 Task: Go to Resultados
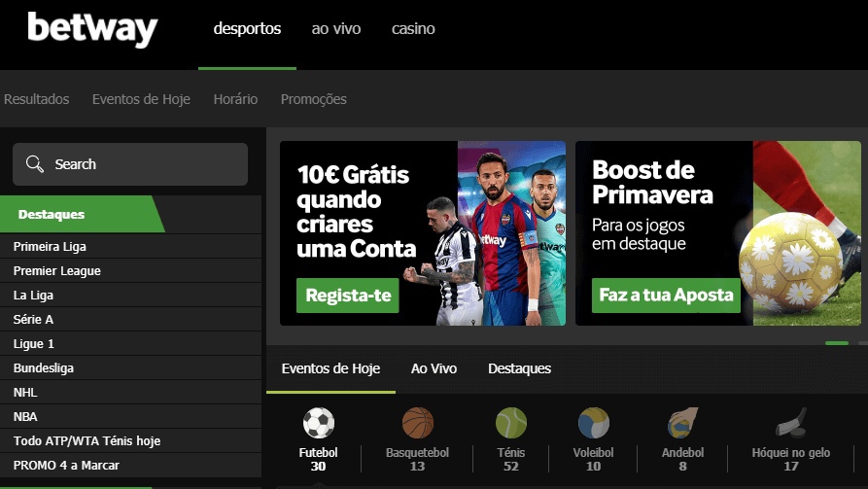[37, 99]
